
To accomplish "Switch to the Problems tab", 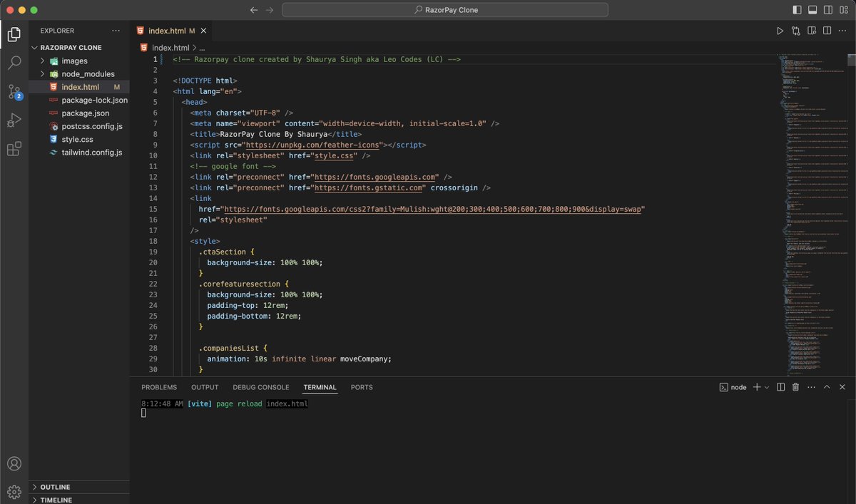I will pyautogui.click(x=159, y=387).
